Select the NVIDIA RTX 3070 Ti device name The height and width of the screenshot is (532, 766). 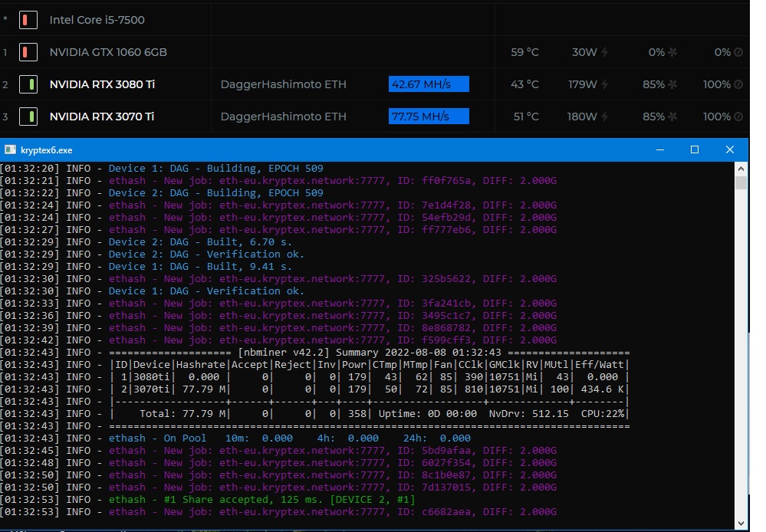[102, 117]
